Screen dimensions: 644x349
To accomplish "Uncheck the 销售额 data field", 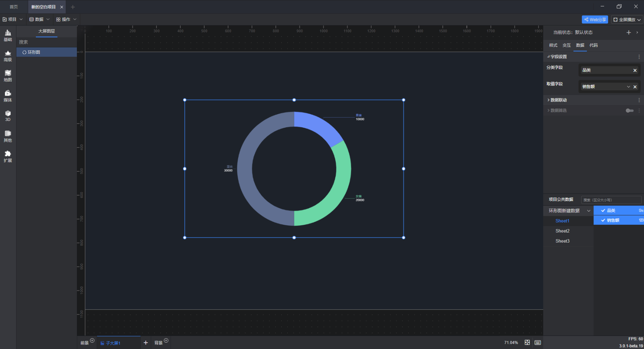I will [x=603, y=220].
